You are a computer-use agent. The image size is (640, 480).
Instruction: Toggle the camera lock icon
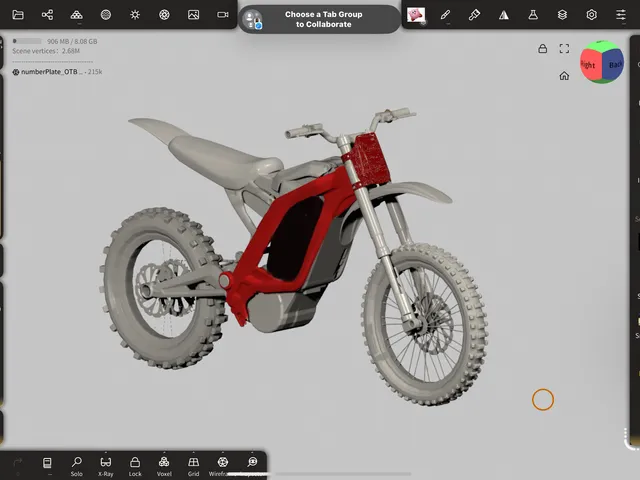(x=542, y=49)
